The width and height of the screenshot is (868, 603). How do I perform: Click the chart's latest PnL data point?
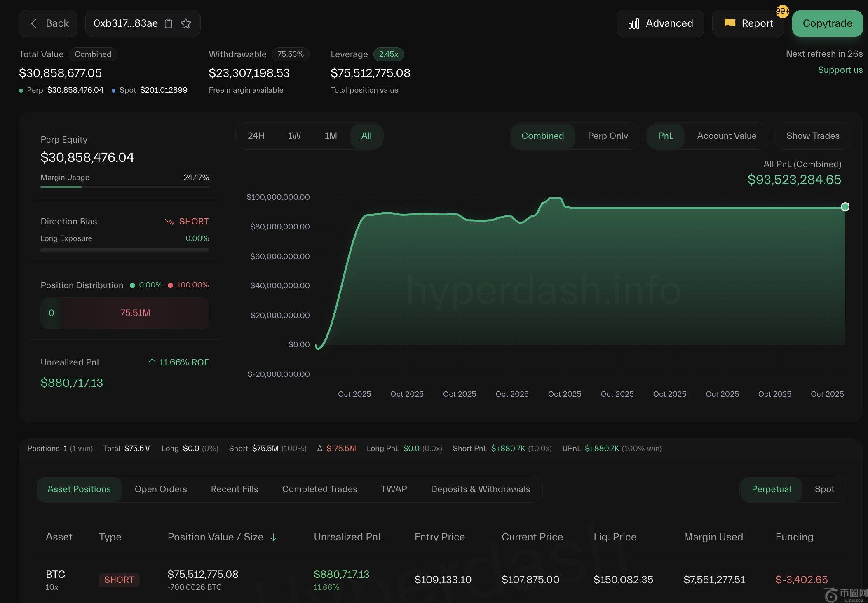[845, 207]
